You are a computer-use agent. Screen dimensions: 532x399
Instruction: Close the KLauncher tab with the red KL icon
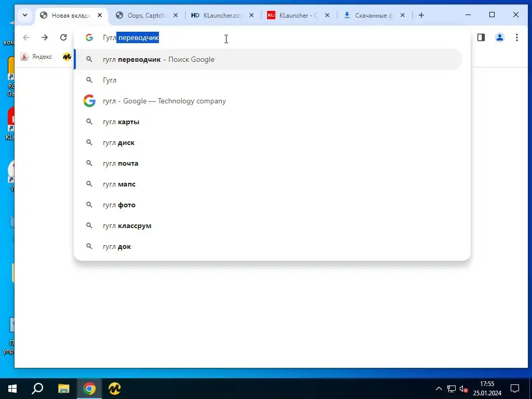point(327,15)
